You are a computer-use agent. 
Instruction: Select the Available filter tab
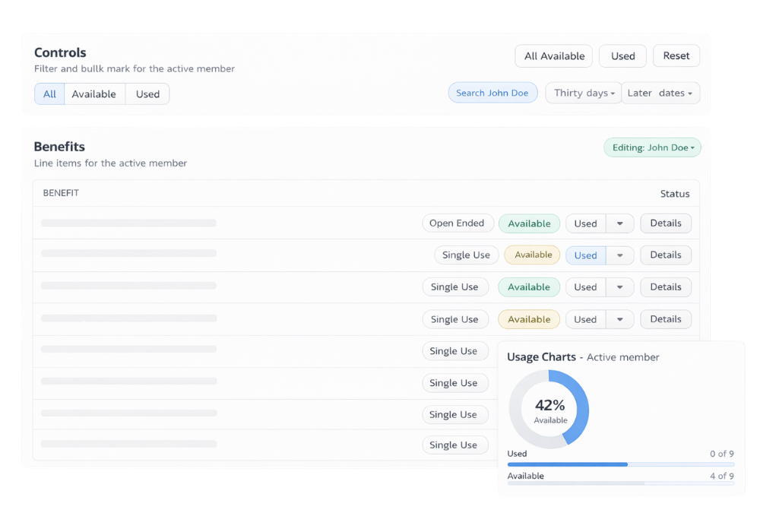tap(94, 93)
